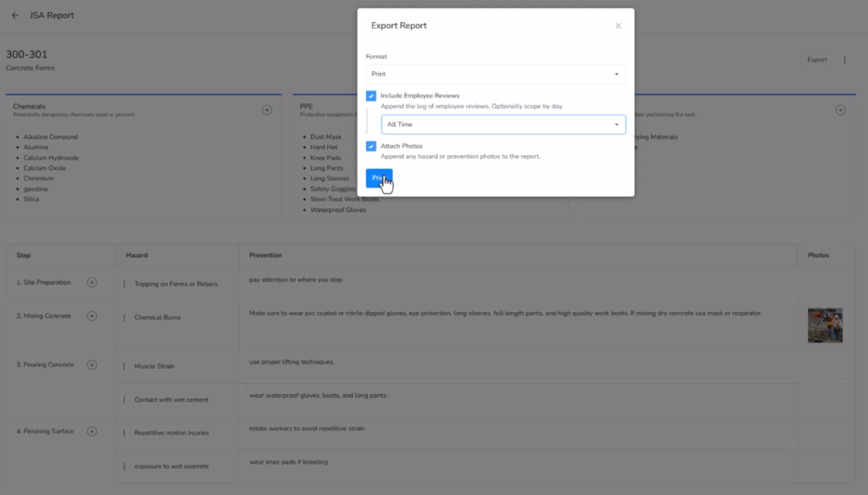The image size is (868, 495).
Task: Select the Silica chemical entry
Action: (31, 199)
